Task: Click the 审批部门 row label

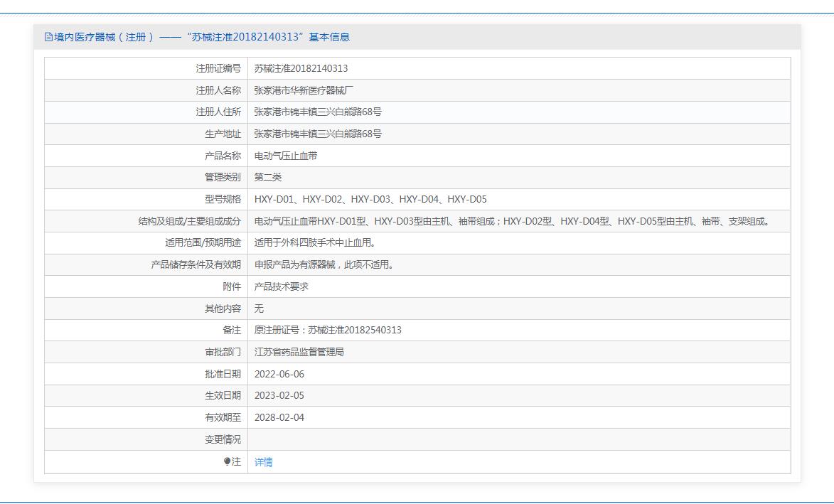Action: coord(223,352)
